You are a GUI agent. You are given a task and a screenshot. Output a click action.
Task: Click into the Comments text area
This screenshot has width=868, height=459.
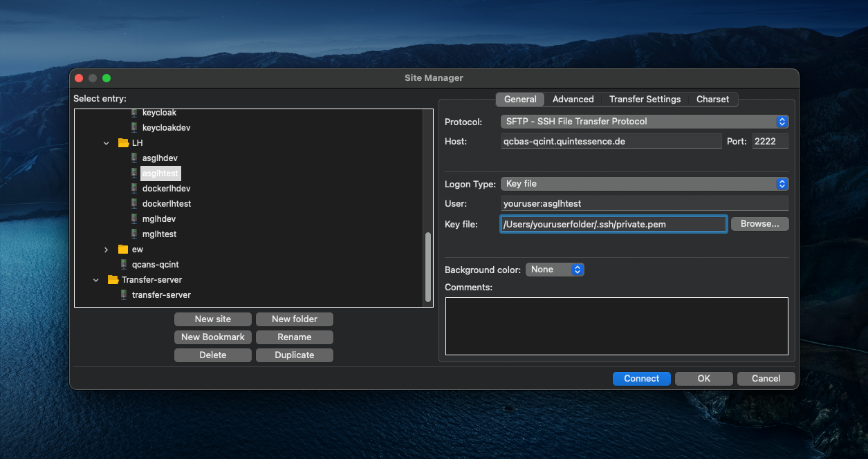[x=616, y=326]
